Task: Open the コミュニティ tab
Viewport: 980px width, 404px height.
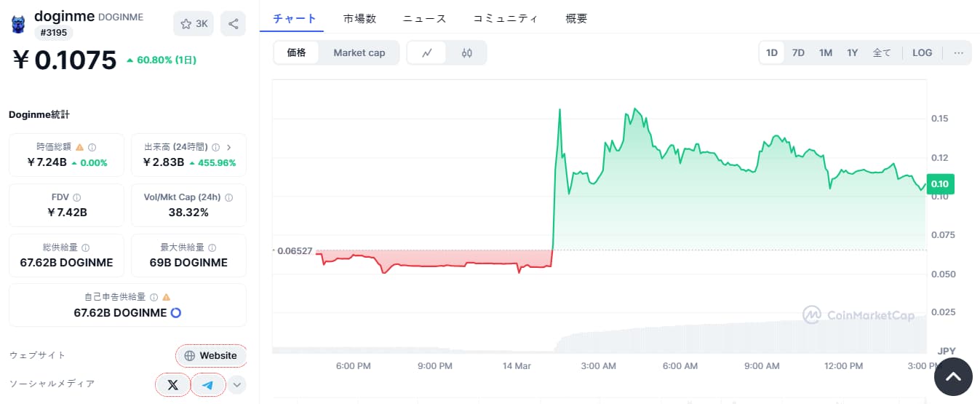Action: coord(505,19)
